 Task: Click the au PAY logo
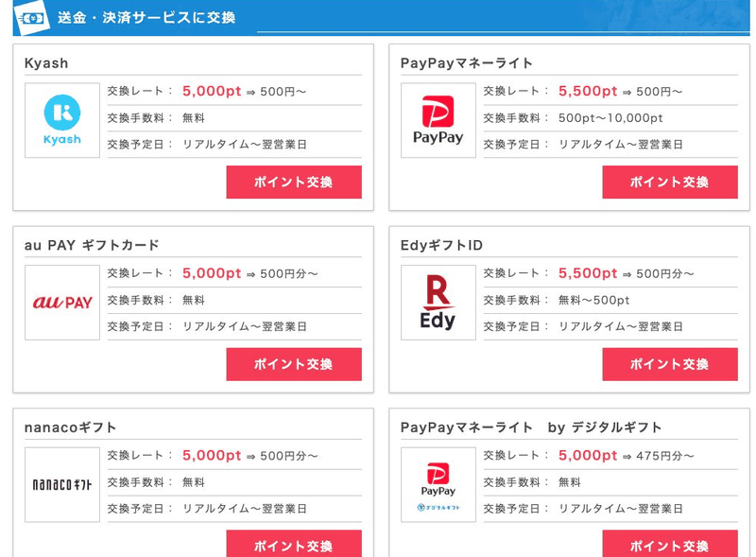coord(62,303)
